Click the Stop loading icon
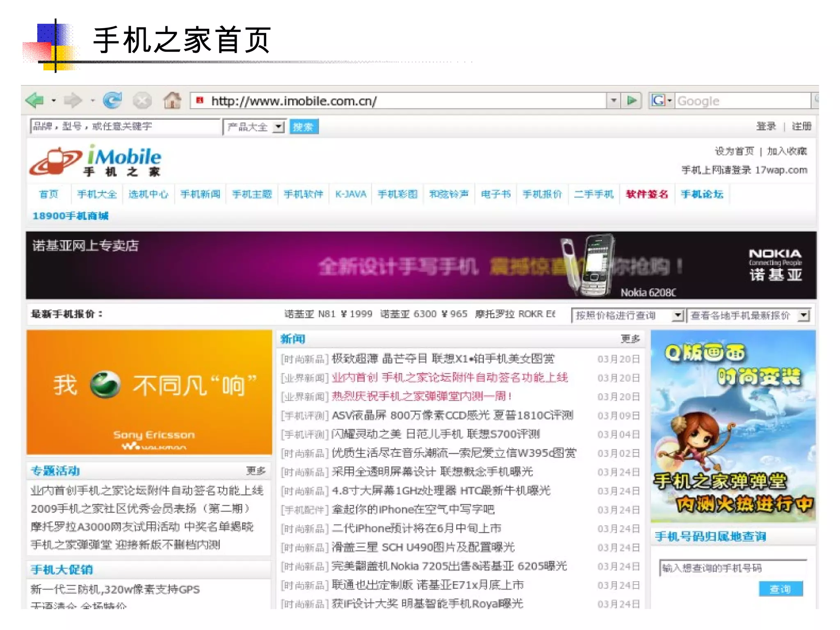 click(x=142, y=100)
